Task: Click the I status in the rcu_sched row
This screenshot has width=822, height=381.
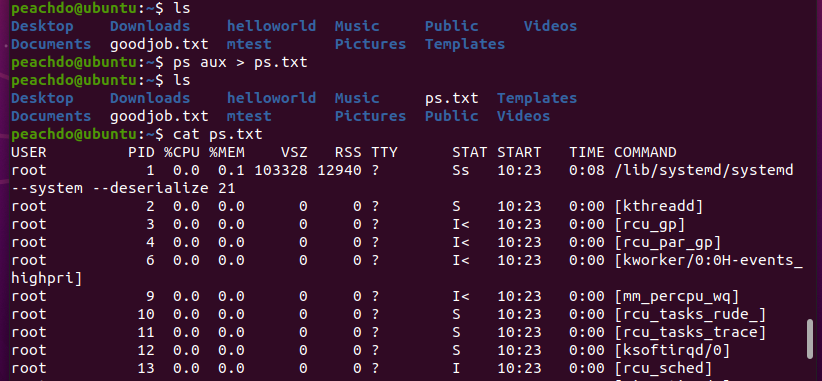Action: [457, 368]
